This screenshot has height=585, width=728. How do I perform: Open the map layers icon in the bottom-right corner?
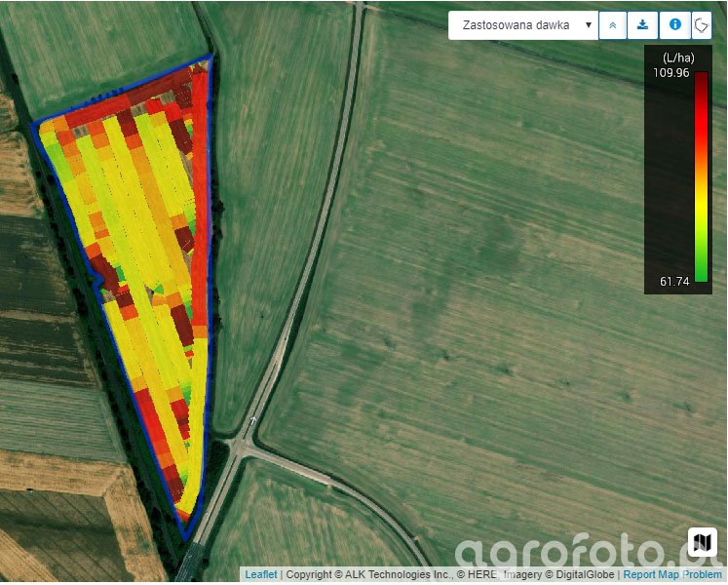click(x=702, y=542)
